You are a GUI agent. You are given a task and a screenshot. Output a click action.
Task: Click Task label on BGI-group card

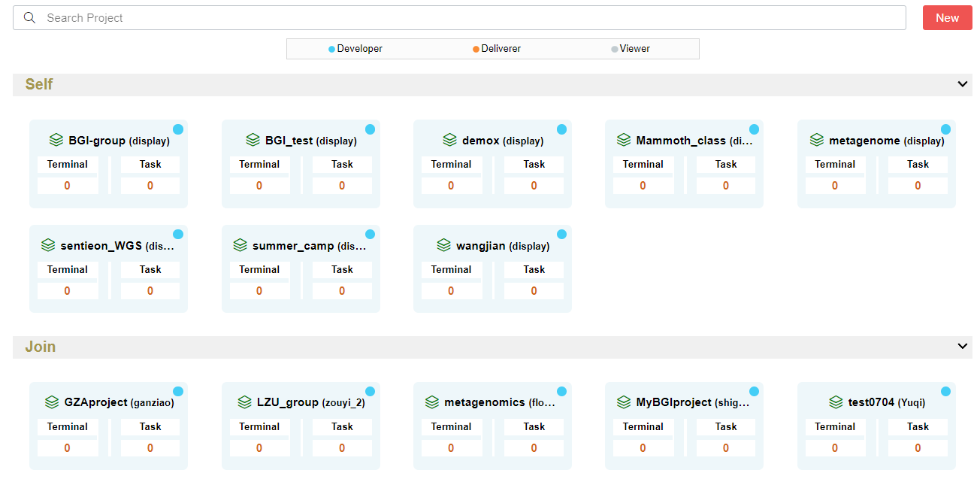point(150,164)
